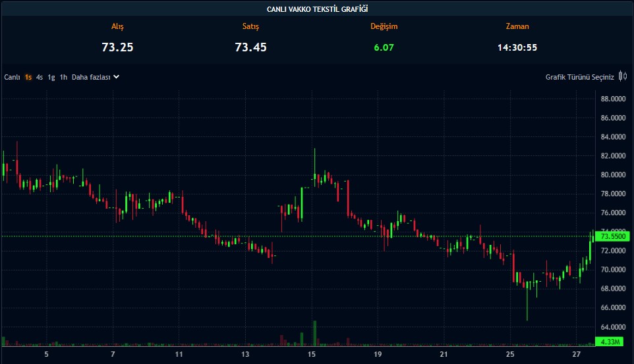Click the Zaman timestamp 14:30:55
This screenshot has height=364, width=634.
[x=517, y=47]
